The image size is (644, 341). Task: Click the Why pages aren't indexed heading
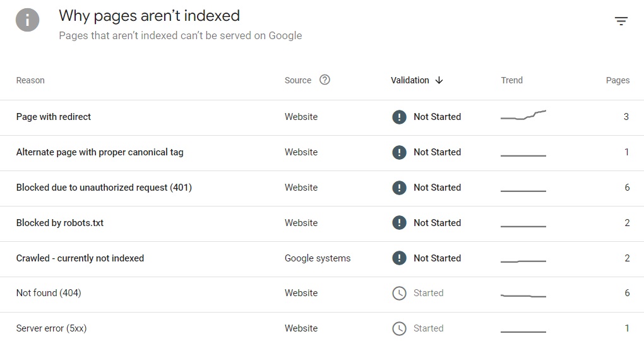[150, 16]
